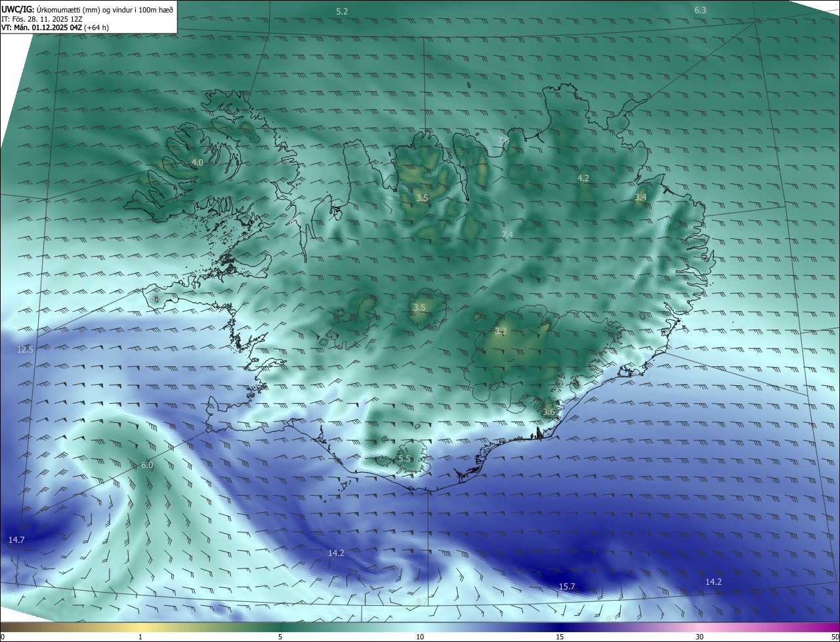Click the '15' tick on the colour scale
Viewport: 840px width, 642px height.
560,637
